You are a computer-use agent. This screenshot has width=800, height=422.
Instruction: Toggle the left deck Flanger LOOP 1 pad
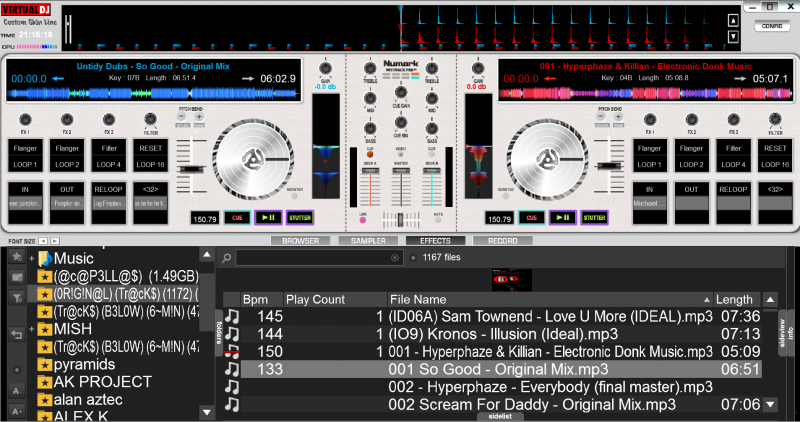pyautogui.click(x=25, y=156)
